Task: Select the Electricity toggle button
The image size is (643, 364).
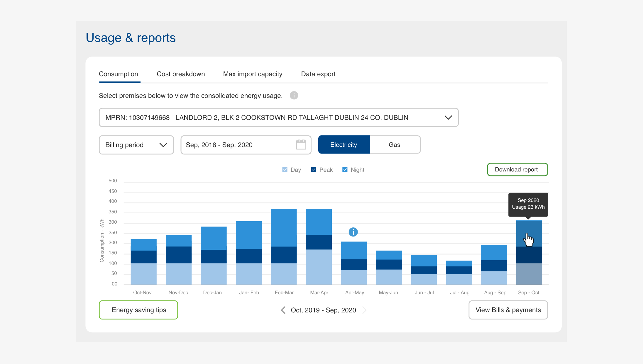Action: 344,145
